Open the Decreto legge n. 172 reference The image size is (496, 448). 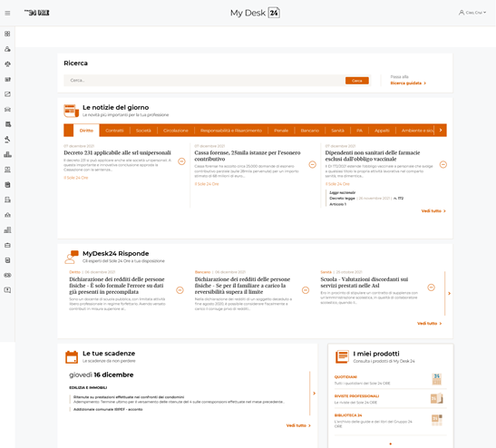366,199
